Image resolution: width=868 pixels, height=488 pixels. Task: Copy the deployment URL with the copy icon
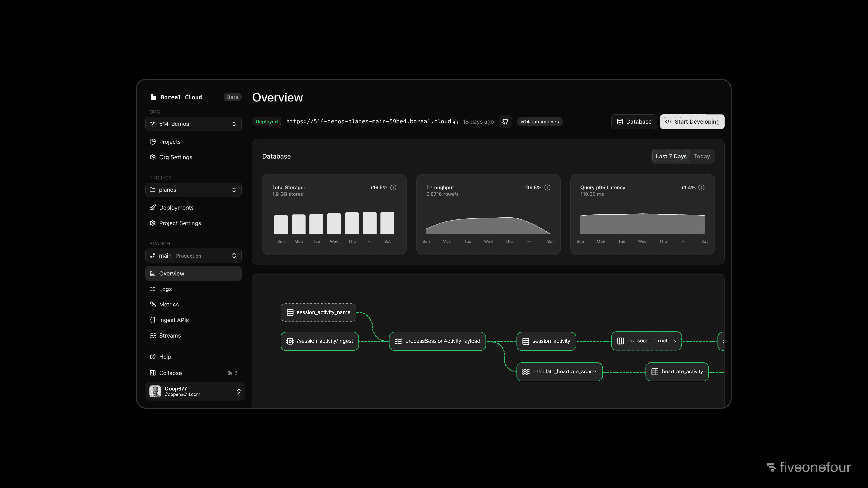455,122
